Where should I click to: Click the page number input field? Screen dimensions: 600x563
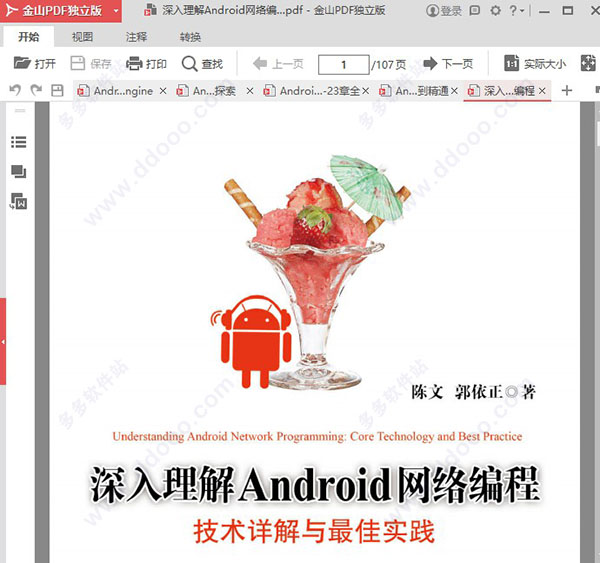click(x=344, y=64)
